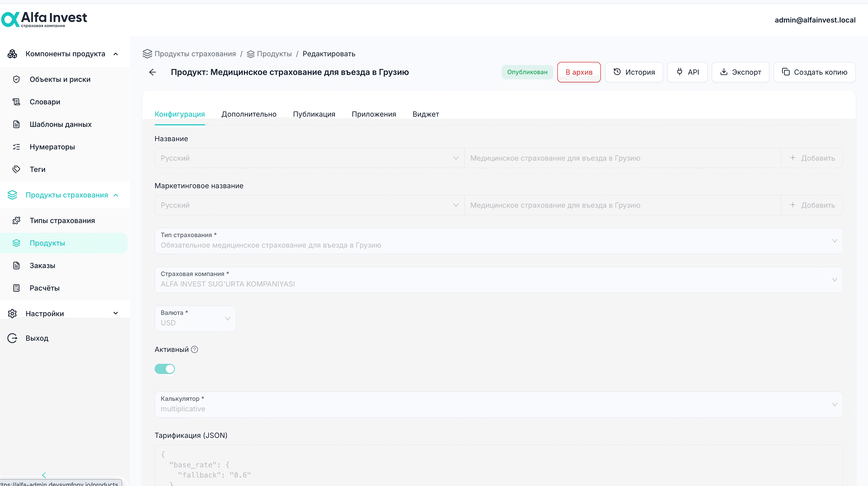Expand the Настройки section
This screenshot has width=868, height=486.
[x=116, y=313]
